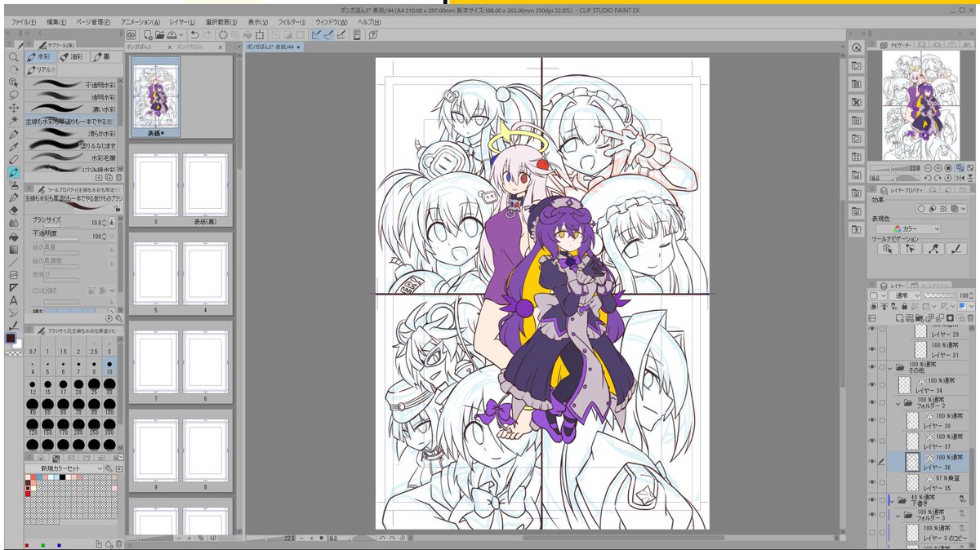Collapse the その他 layer folder
This screenshot has height=550, width=980.
point(891,368)
